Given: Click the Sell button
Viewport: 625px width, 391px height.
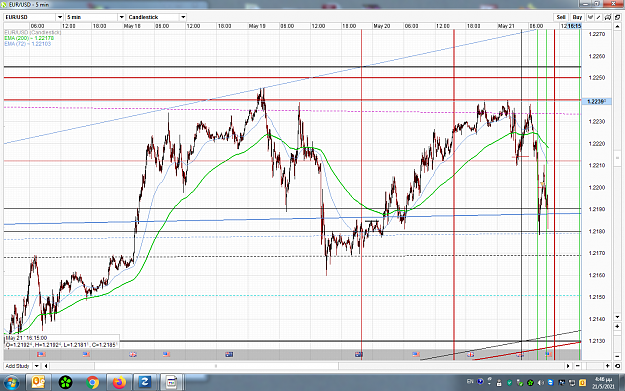Looking at the screenshot, I should 561,17.
